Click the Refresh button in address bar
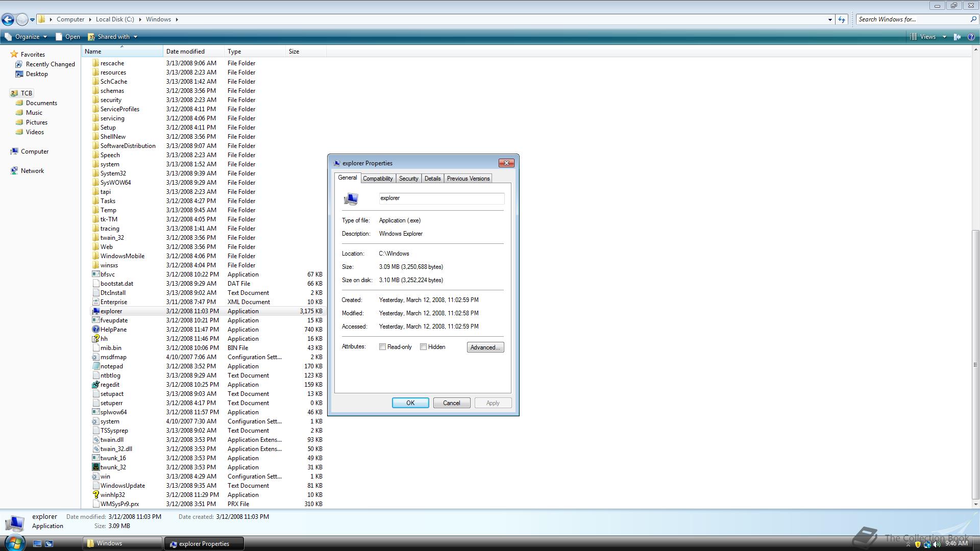The image size is (980, 551). pos(842,19)
